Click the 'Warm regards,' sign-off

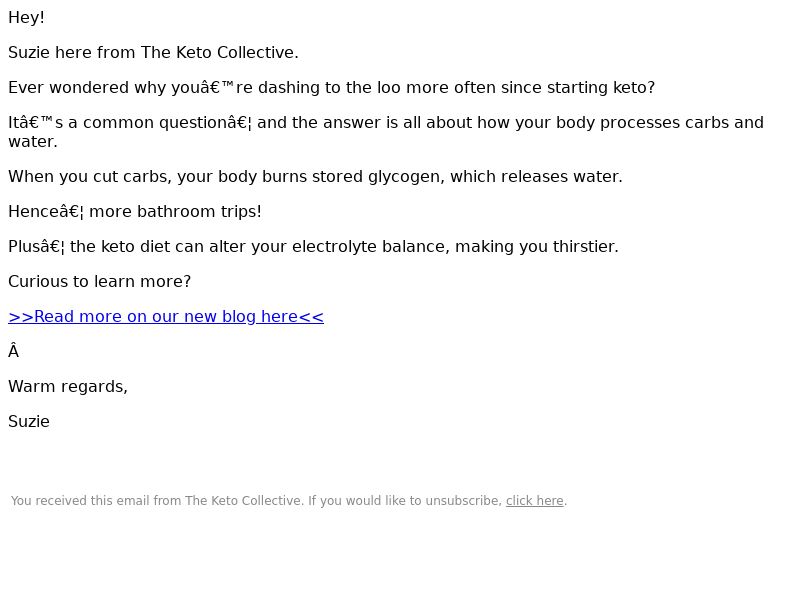coord(68,387)
